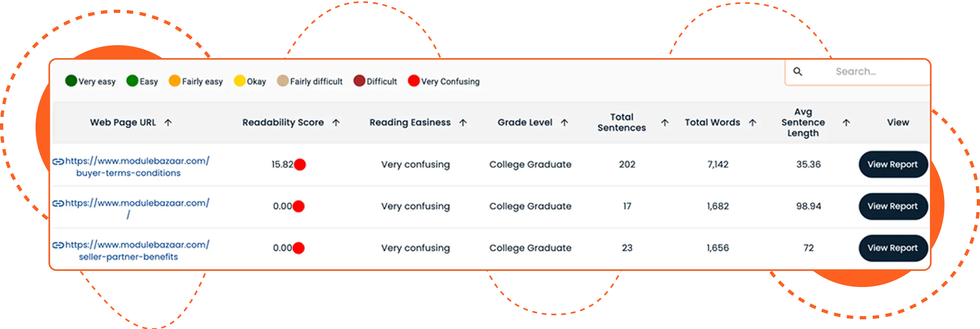The width and height of the screenshot is (980, 329).
Task: Click the Very easy dark green swatch
Action: 71,81
